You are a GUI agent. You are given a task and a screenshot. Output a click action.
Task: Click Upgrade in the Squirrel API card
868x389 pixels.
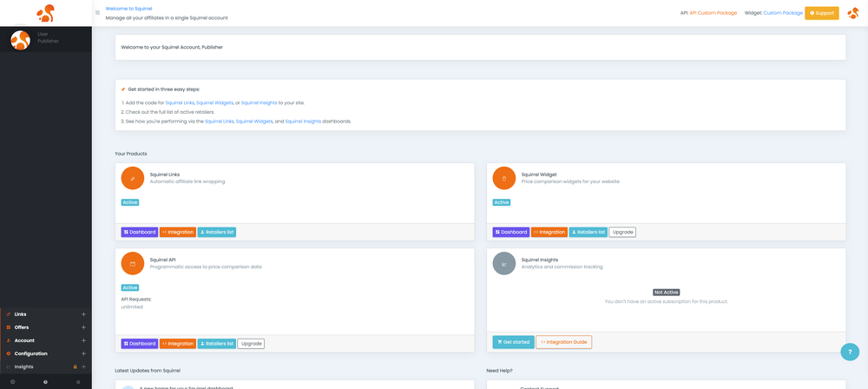click(252, 344)
